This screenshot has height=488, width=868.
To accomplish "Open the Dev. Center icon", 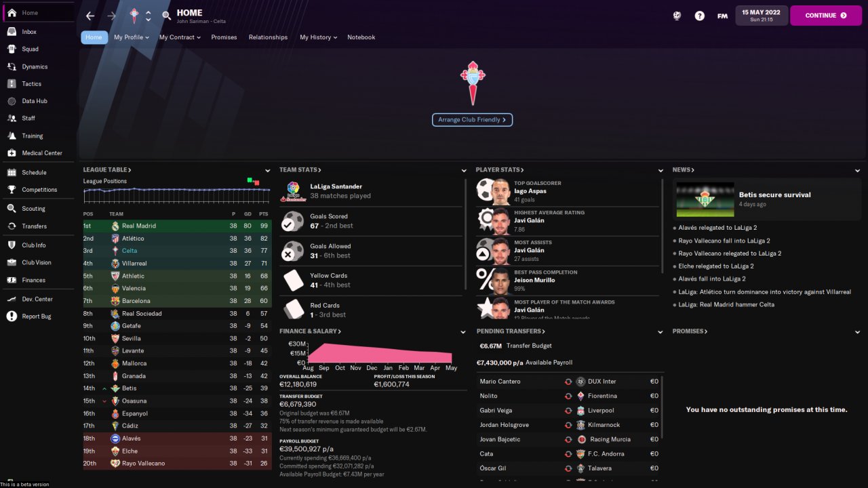I will (x=12, y=299).
